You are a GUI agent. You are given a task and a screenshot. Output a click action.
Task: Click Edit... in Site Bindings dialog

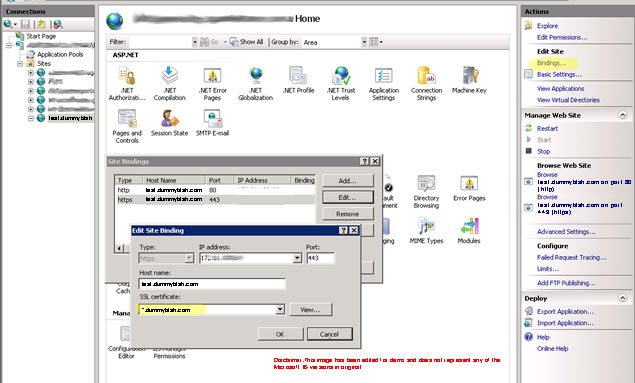click(x=347, y=197)
